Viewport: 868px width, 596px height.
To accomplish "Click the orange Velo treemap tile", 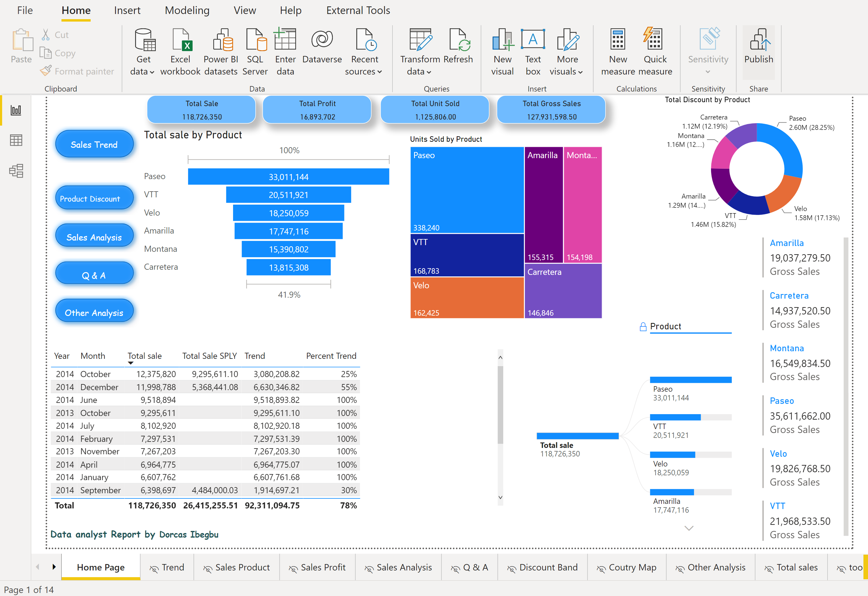I will tap(467, 298).
